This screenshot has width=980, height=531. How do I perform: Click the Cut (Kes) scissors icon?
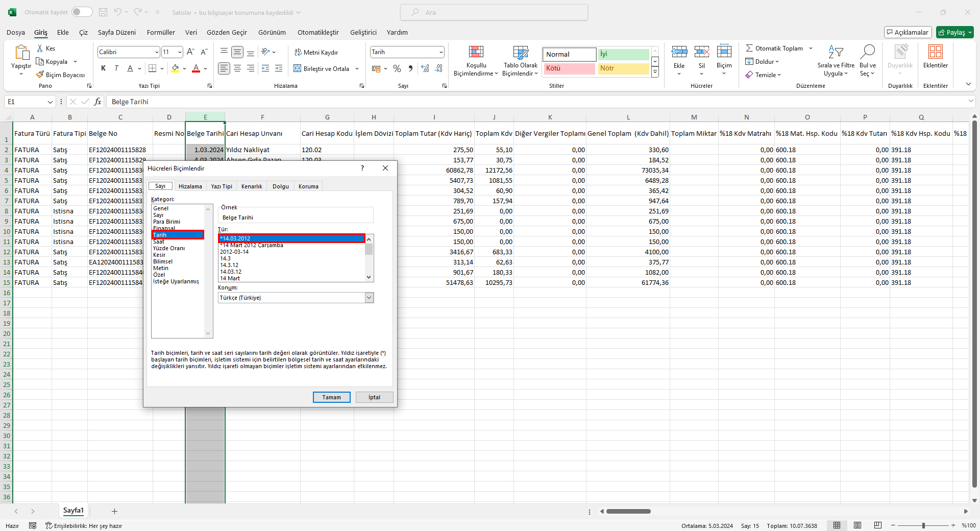coord(40,48)
